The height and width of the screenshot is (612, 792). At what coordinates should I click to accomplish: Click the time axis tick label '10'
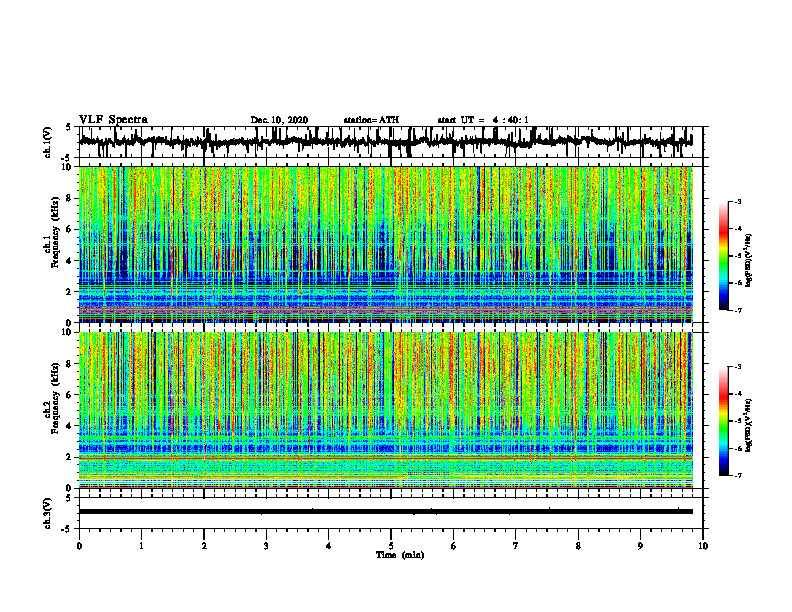pyautogui.click(x=703, y=546)
